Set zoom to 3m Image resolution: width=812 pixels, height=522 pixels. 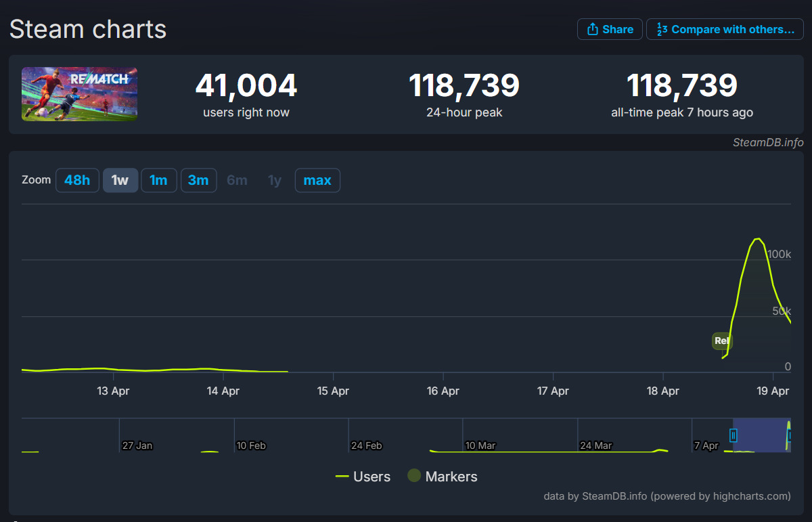point(198,180)
